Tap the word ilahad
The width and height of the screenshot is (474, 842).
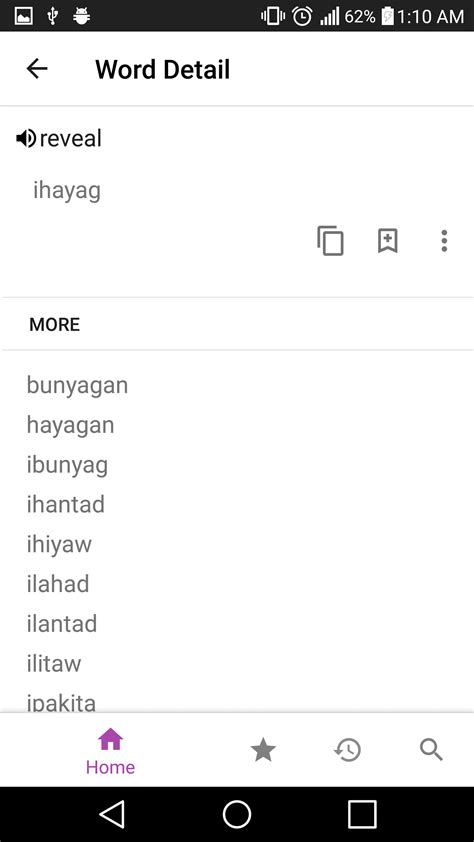point(57,584)
